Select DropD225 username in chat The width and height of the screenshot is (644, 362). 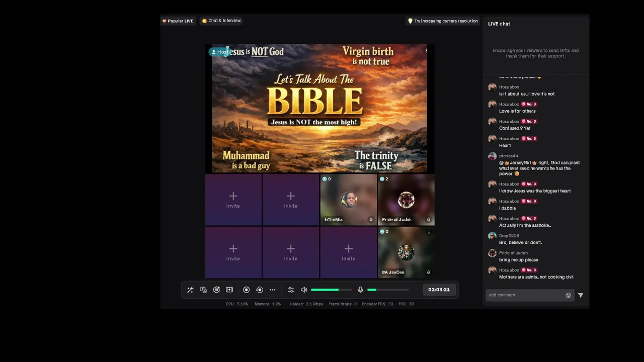pos(509,236)
